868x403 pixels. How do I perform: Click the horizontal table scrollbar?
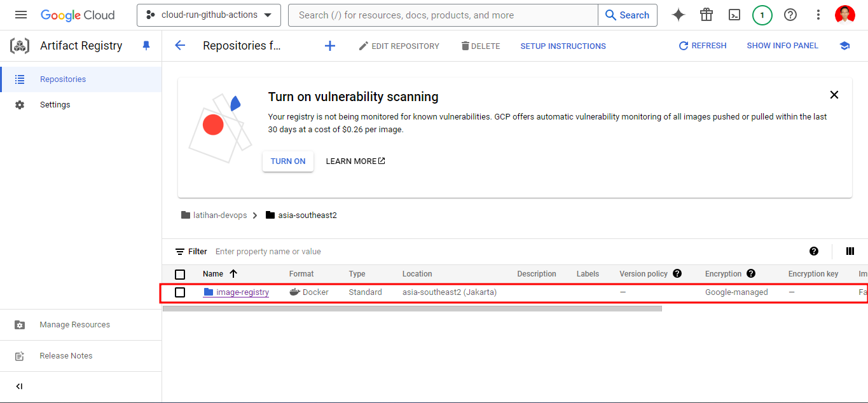[412, 309]
